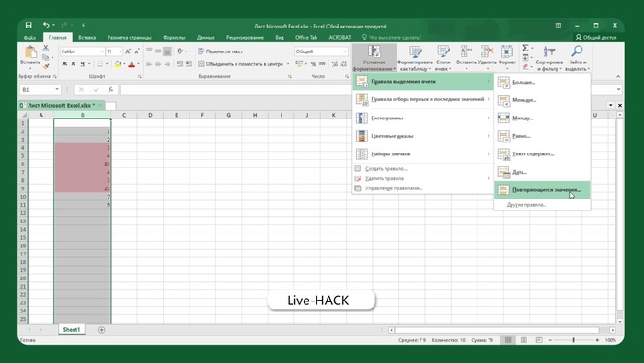Click the Другие правила link
This screenshot has height=363, width=644.
point(526,205)
